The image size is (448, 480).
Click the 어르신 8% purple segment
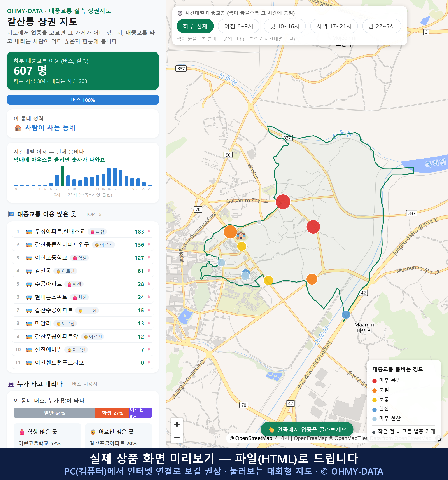tap(141, 413)
